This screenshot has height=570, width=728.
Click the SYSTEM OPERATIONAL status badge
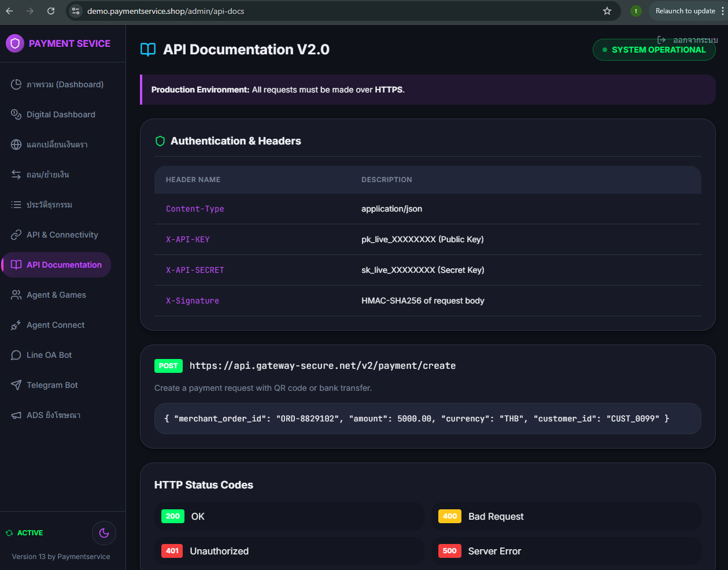click(x=654, y=50)
